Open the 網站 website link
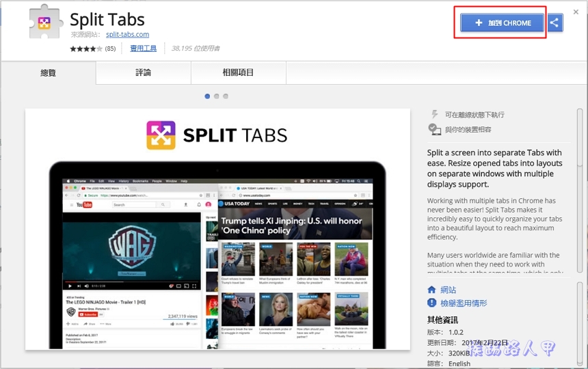The height and width of the screenshot is (369, 588). point(448,290)
